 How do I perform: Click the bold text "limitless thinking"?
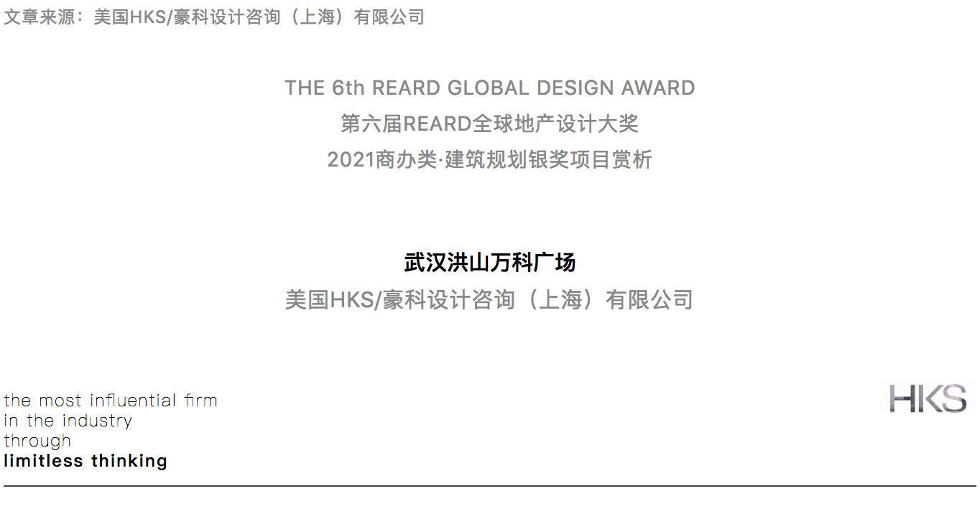pos(85,461)
